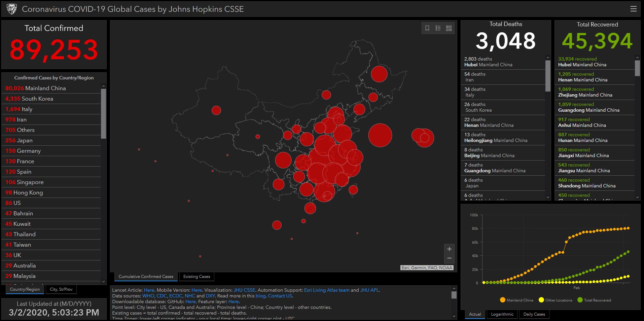Open the hamburger menu in the header
Screen dimensions: 644x321
point(633,9)
